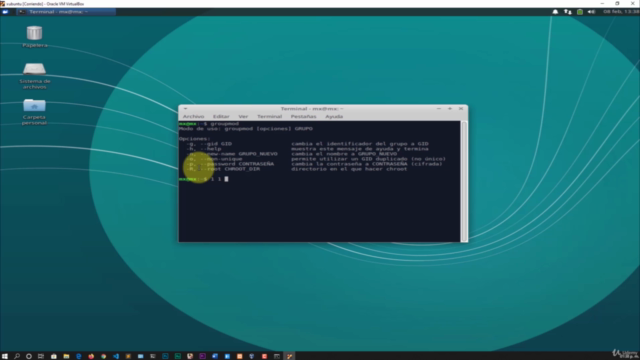Click the '--root CHROOT_DIR' option text

[230, 169]
